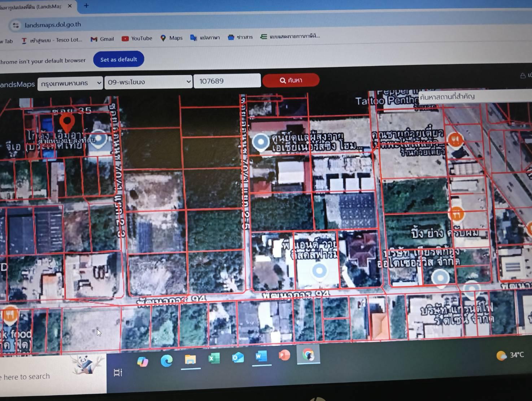The width and height of the screenshot is (532, 401).
Task: Open the Copilot icon in the taskbar
Action: (x=143, y=361)
